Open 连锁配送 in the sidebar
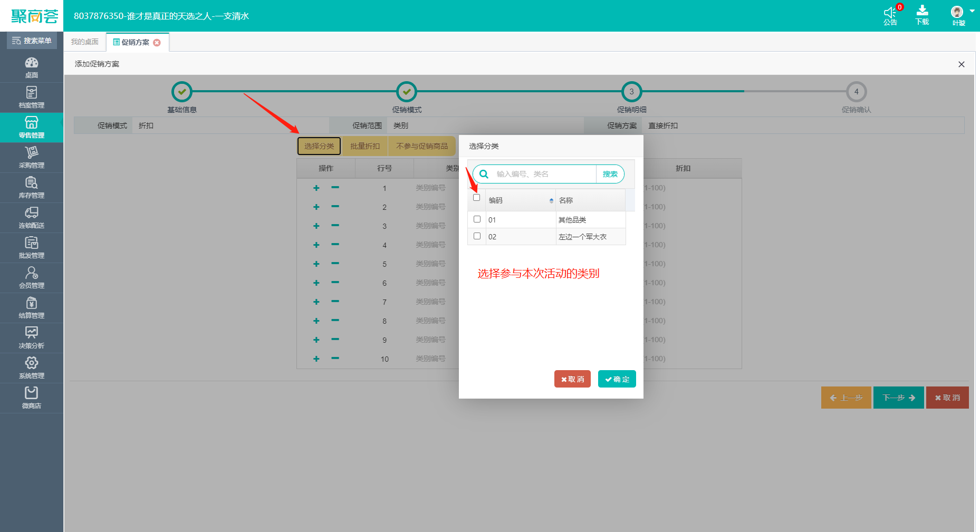Screen dimensions: 980x532 point(32,218)
